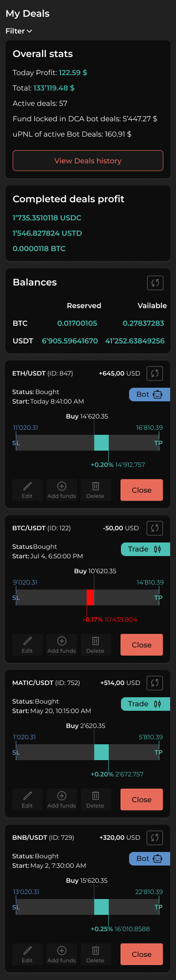Click the green profit bar on BNB/USDT
176x980 pixels.
[102, 907]
